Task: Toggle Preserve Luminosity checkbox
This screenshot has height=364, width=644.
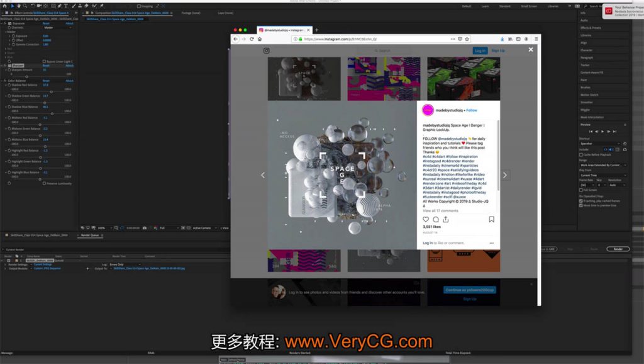Action: (45, 183)
